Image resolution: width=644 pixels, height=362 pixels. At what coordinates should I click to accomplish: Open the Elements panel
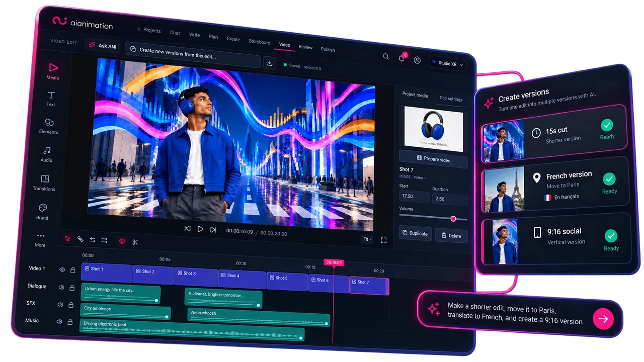(49, 126)
